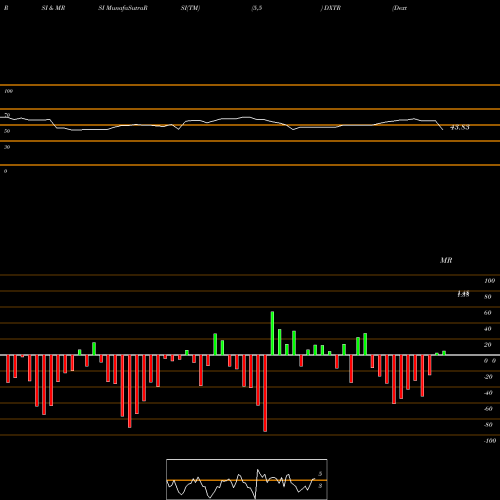Click the 'SI & MR' header label
The width and height of the screenshot is (500, 500).
pyautogui.click(x=53, y=8)
